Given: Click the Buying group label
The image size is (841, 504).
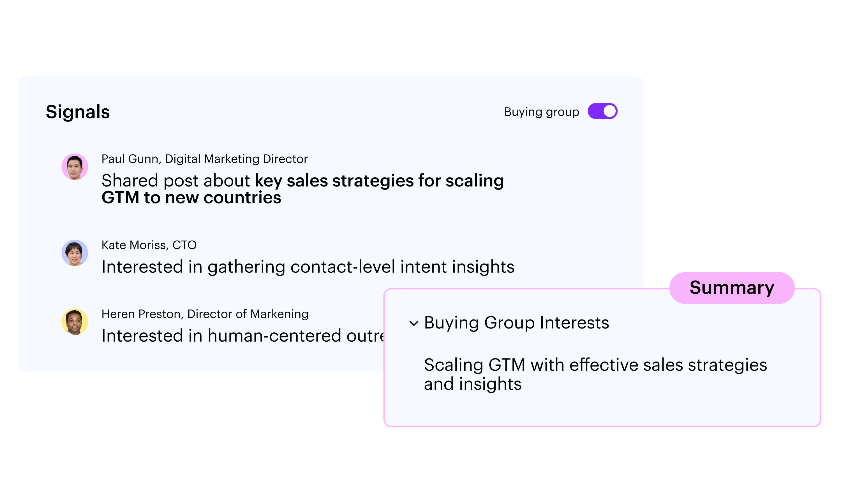Looking at the screenshot, I should [x=541, y=112].
